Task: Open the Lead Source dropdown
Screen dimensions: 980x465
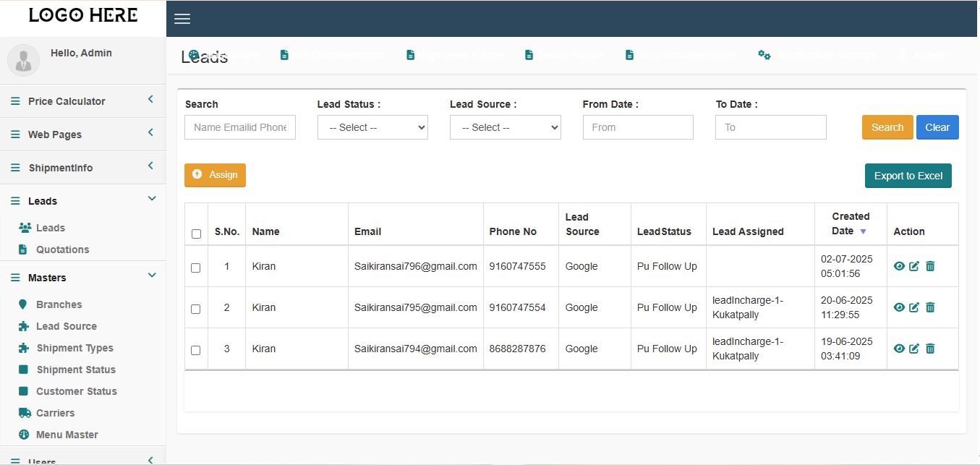Action: (x=505, y=127)
